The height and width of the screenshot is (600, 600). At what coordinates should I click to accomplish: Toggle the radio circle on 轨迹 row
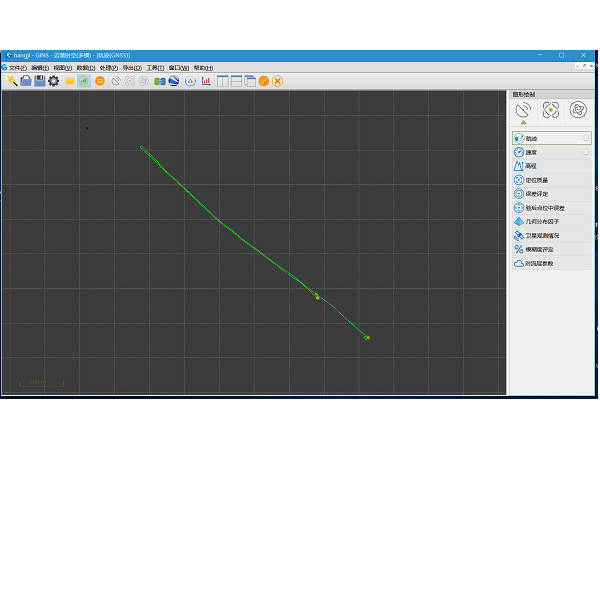[x=586, y=138]
